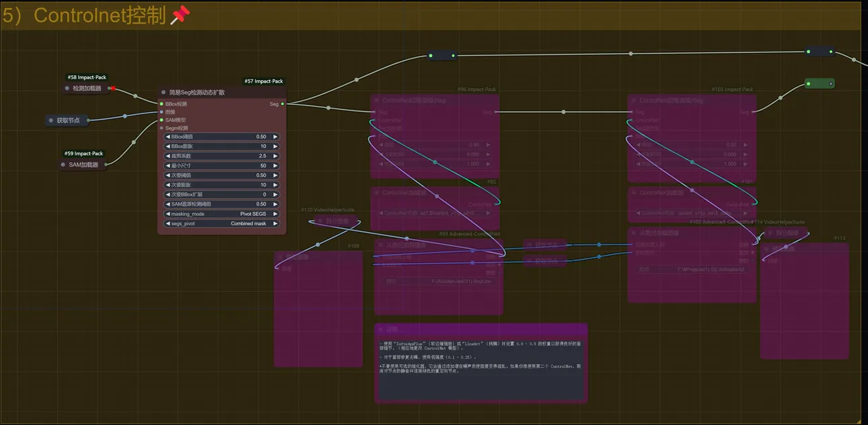Switch segs_pivot to previous option with left arrow
The image size is (868, 425).
pos(168,223)
